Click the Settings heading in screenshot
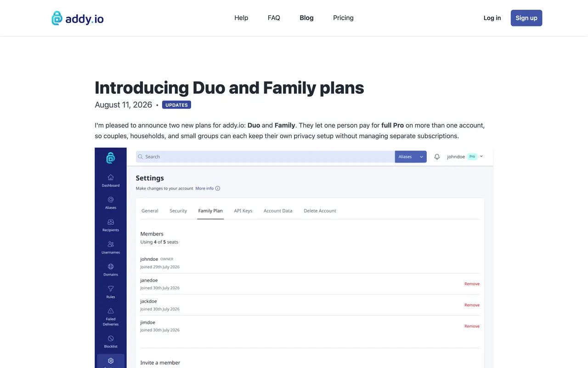 150,178
